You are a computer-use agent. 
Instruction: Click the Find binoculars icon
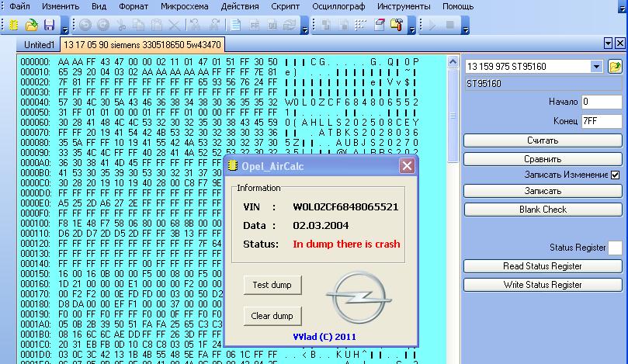point(196,25)
